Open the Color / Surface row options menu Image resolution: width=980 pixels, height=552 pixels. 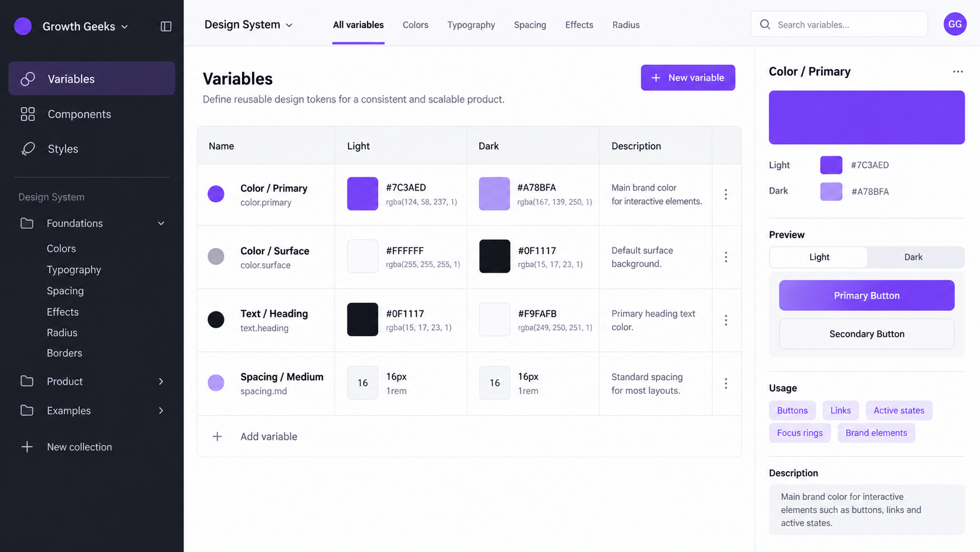click(726, 257)
